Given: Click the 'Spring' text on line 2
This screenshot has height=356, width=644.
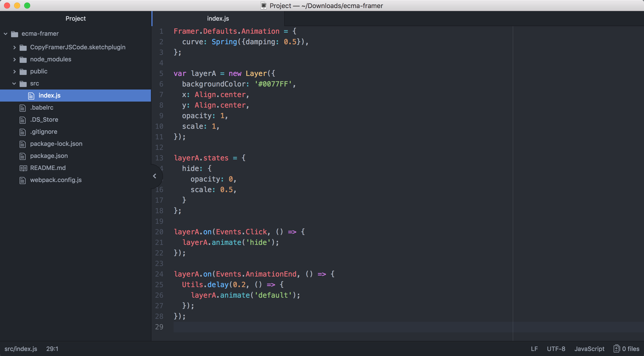Looking at the screenshot, I should [224, 42].
